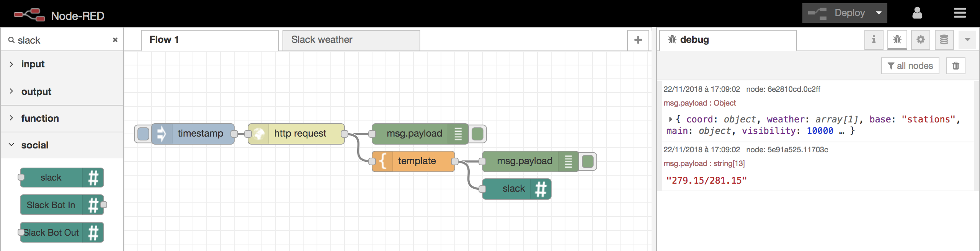Clear the palette search text
This screenshot has width=980, height=251.
(115, 40)
